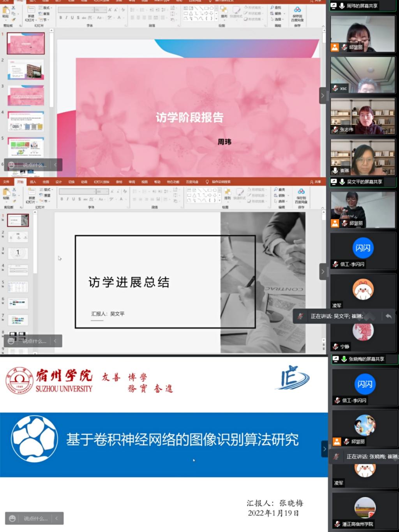The height and width of the screenshot is (532, 399).
Task: Save to Baidu Netdisk in 周玮's PowerPoint
Action: pyautogui.click(x=297, y=14)
